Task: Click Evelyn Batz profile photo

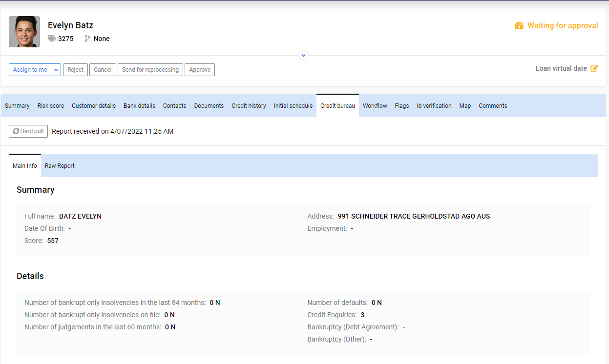Action: coord(24,32)
